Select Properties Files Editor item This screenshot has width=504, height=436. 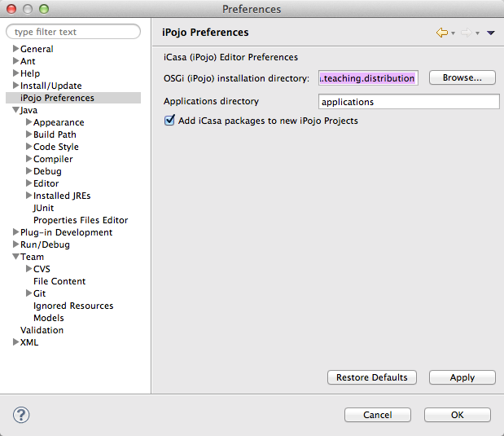point(80,220)
